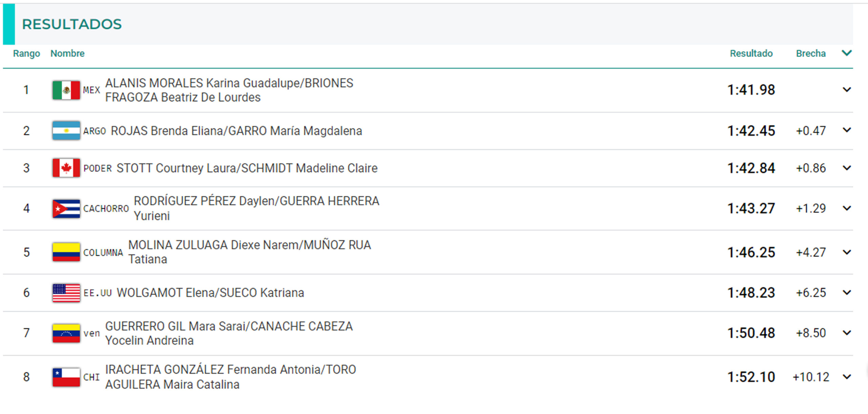Click the Nombre column header
This screenshot has width=868, height=414.
67,54
